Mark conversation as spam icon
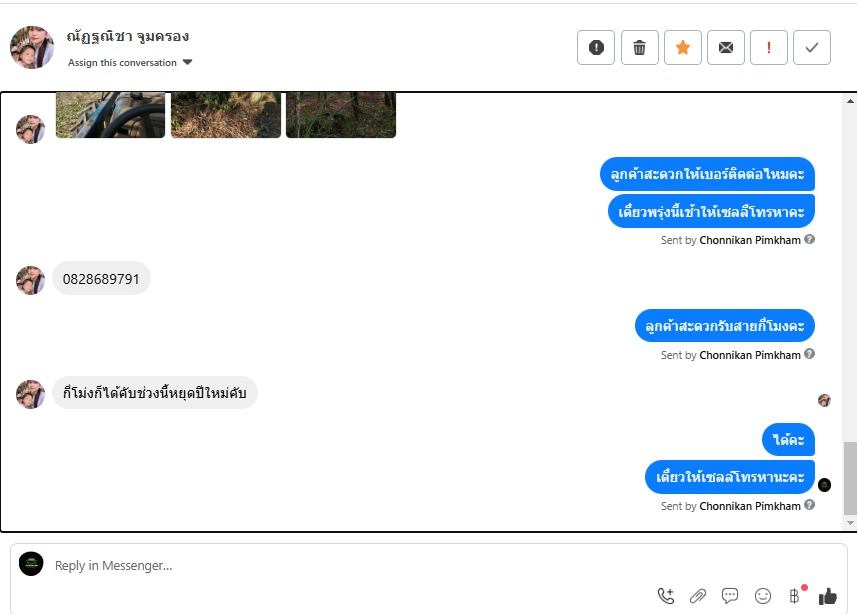Image resolution: width=857 pixels, height=614 pixels. 596,48
